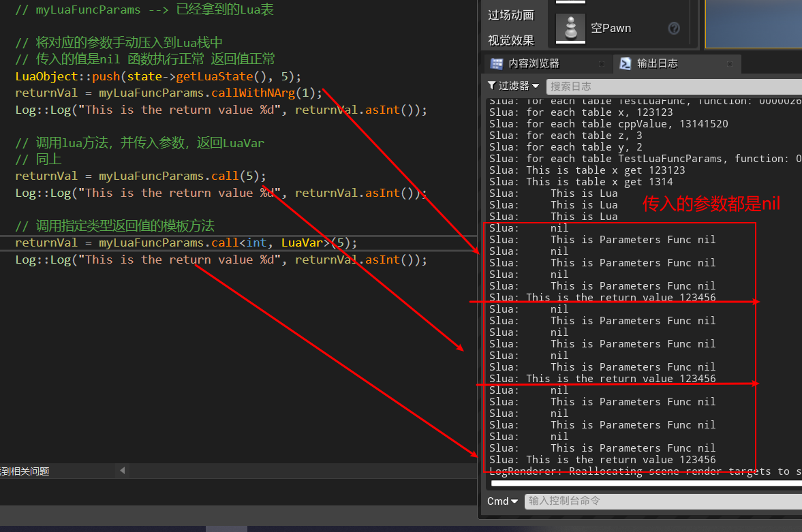Collapse the bottom-left panel with the left arrow

(122, 470)
